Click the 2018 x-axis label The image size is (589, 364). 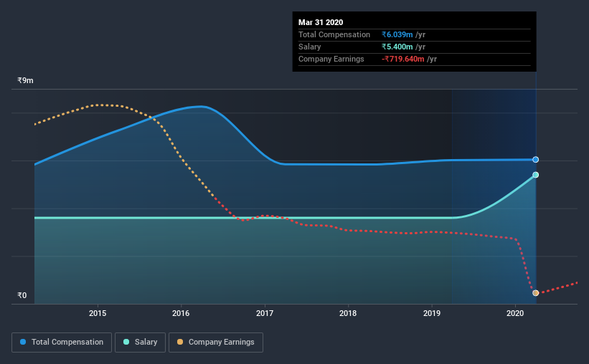click(x=348, y=313)
